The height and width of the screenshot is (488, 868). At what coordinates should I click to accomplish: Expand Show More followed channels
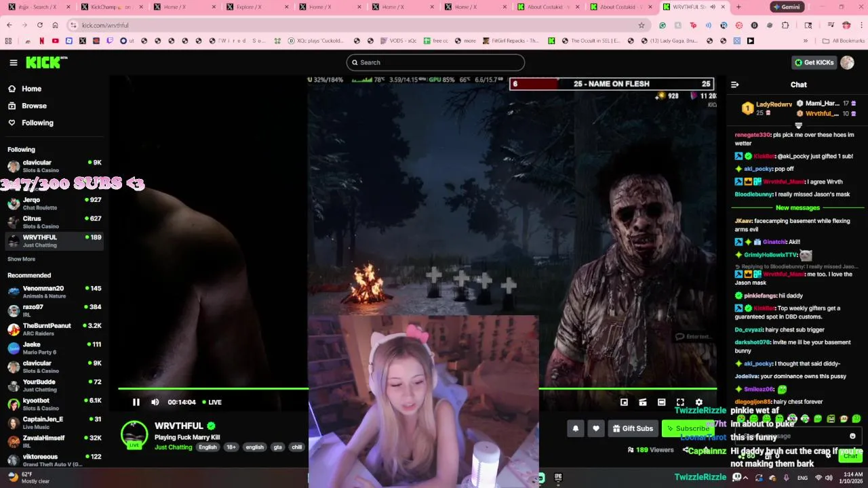coord(21,259)
